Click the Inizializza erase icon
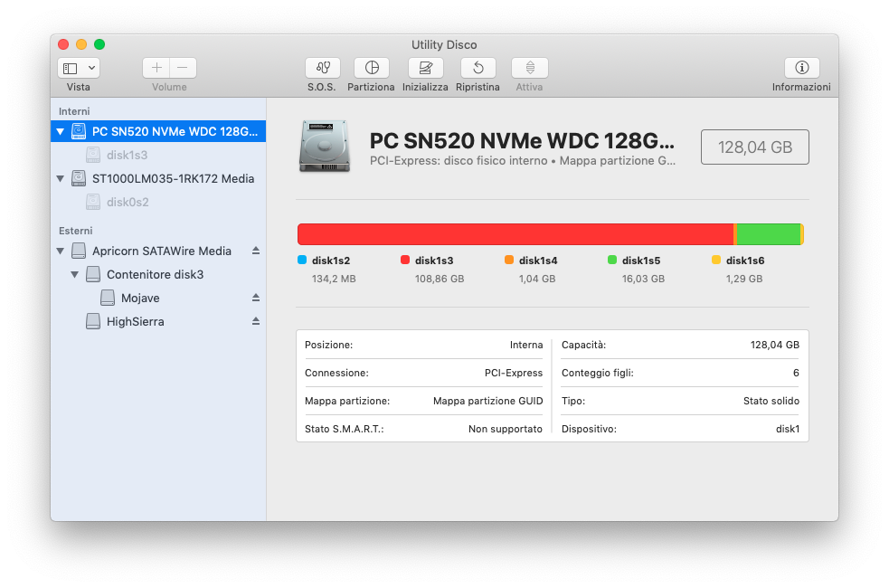 pos(425,68)
